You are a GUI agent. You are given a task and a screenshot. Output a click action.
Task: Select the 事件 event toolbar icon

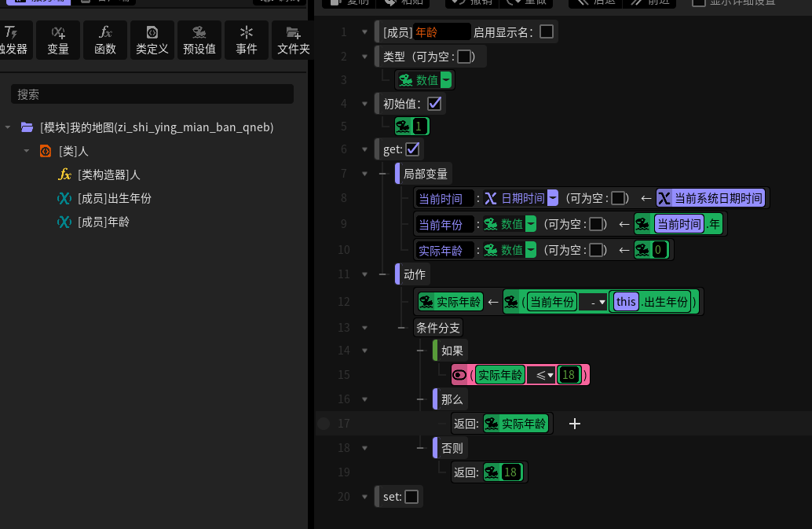pos(247,40)
